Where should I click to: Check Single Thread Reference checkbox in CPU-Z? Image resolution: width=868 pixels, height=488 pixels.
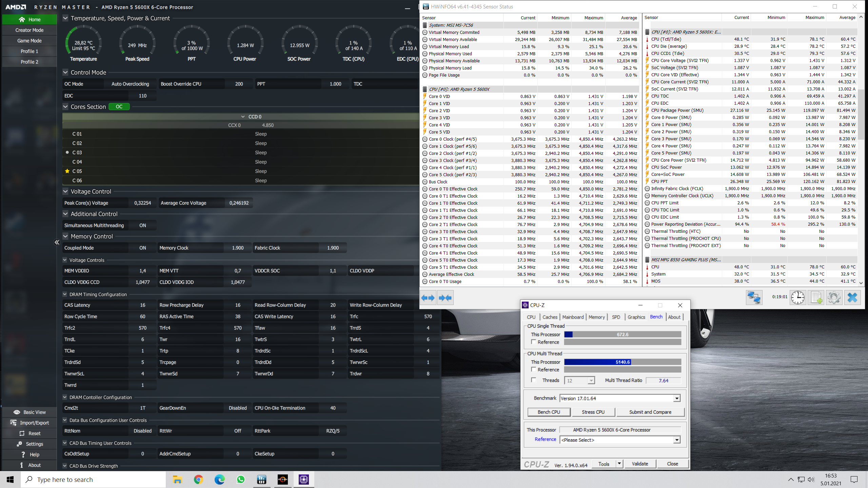click(x=534, y=342)
